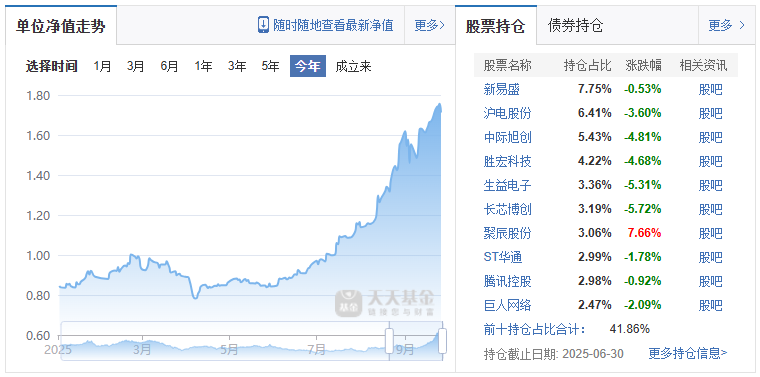The height and width of the screenshot is (377, 760).
Task: Open 股吧 for 沪电股份 row
Action: point(711,113)
